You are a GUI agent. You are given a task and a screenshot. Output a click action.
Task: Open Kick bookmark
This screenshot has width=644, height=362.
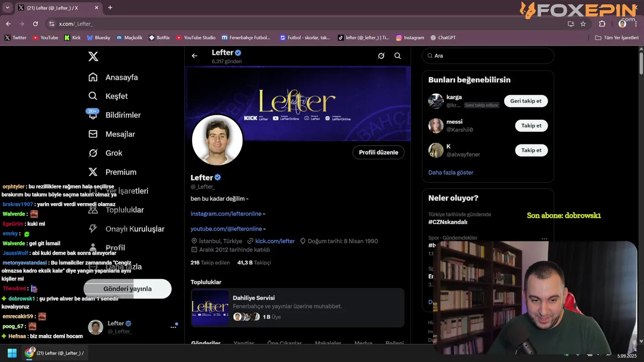pyautogui.click(x=72, y=38)
